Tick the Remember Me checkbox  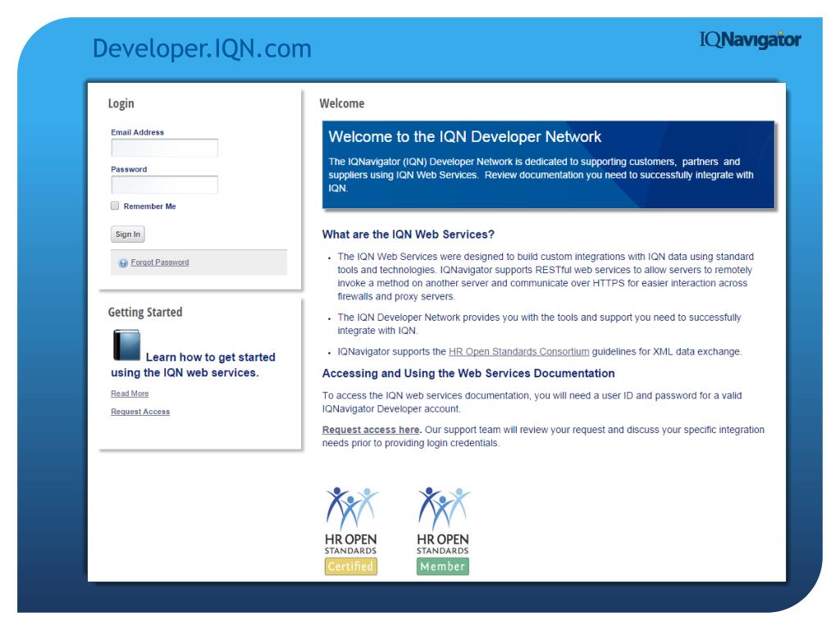(x=115, y=206)
